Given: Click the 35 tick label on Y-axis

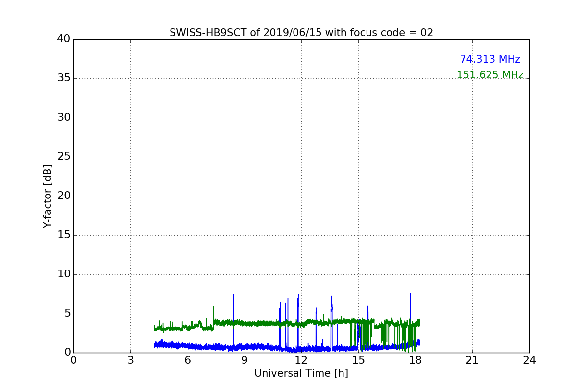Looking at the screenshot, I should pyautogui.click(x=63, y=78).
